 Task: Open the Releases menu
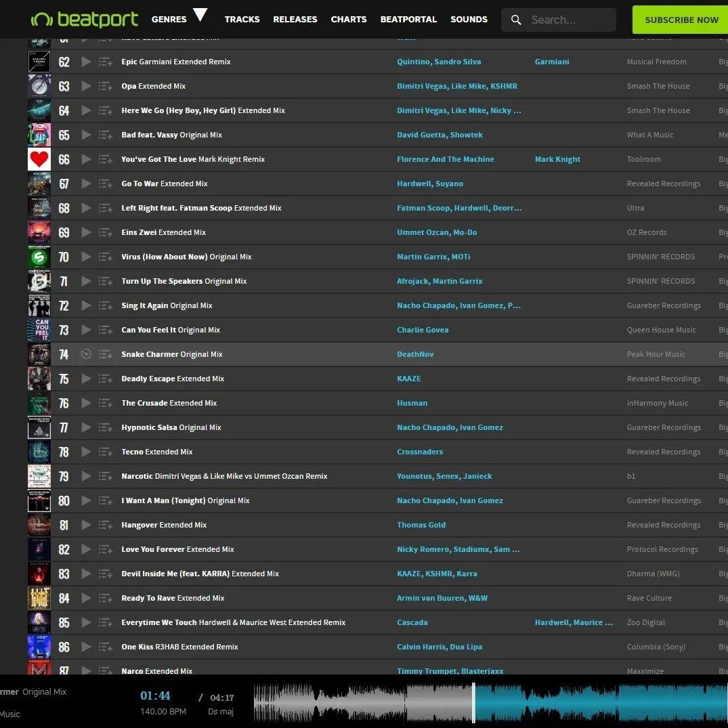click(x=295, y=20)
